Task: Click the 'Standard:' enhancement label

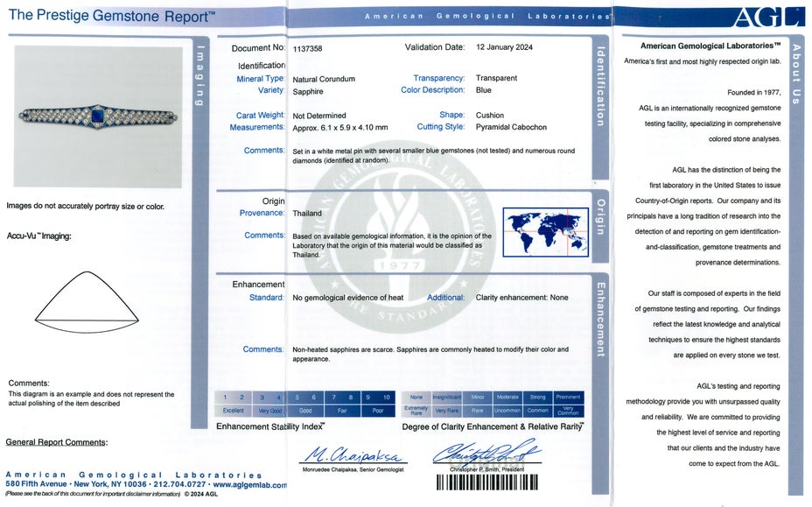Action: point(267,298)
